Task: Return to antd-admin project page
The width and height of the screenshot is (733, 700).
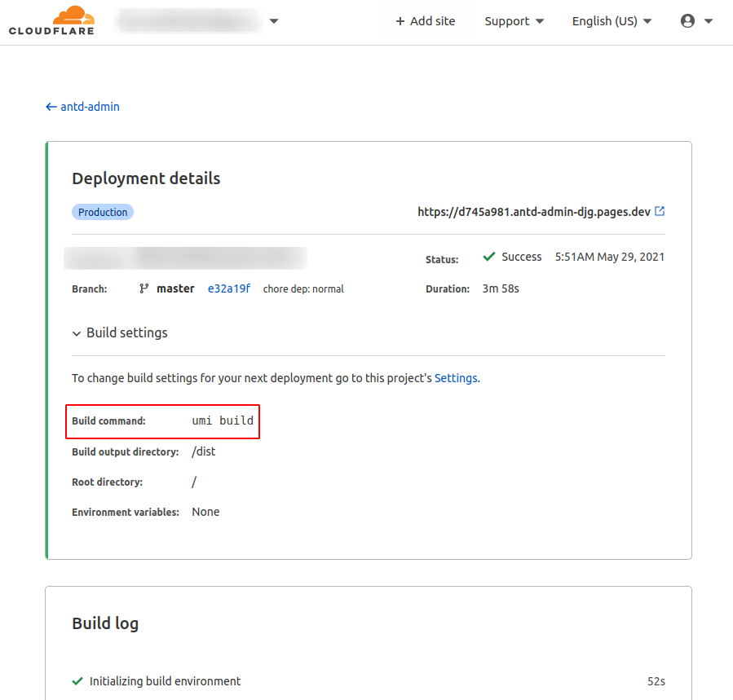Action: tap(88, 107)
